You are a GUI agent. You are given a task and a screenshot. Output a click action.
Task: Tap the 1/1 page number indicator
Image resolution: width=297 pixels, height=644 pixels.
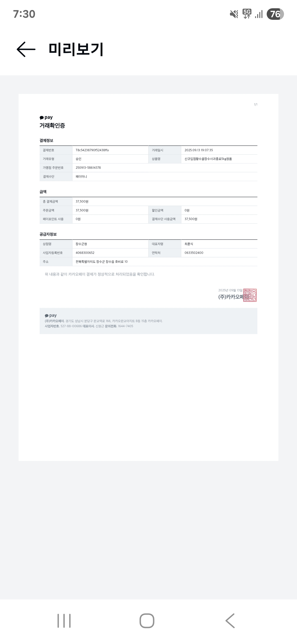[256, 104]
